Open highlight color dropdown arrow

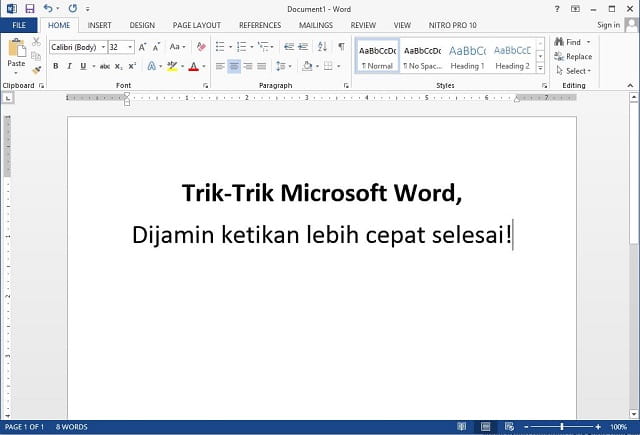coord(182,66)
